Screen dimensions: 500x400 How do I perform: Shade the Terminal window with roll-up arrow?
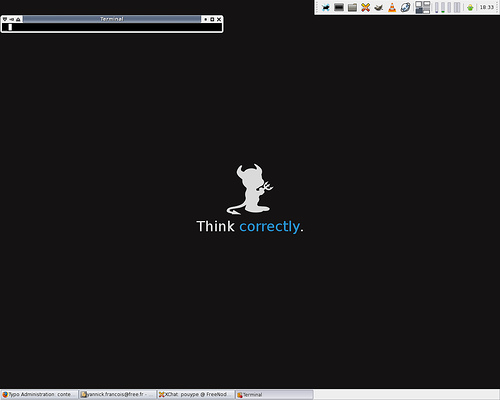18,19
